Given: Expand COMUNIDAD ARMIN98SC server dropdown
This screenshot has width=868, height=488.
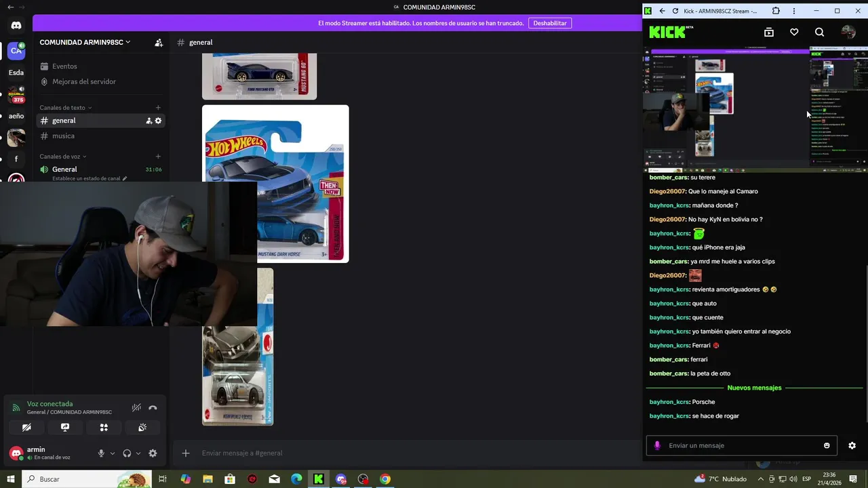Looking at the screenshot, I should tap(85, 42).
